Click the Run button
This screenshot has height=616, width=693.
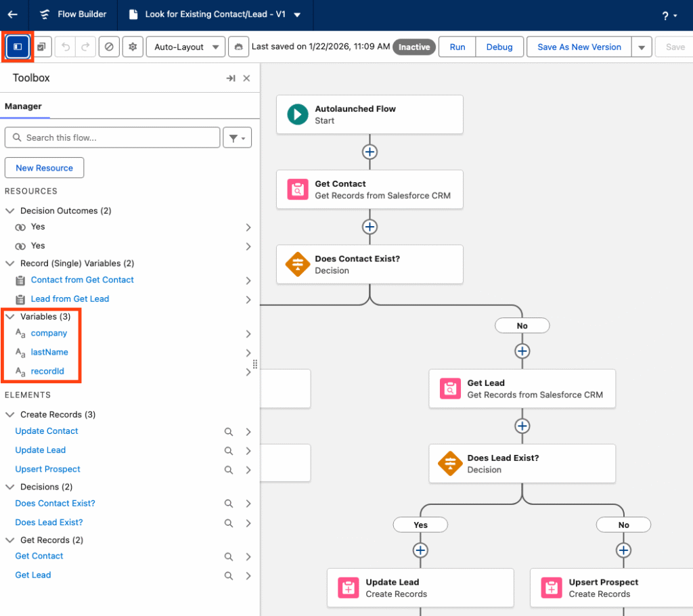pyautogui.click(x=457, y=47)
